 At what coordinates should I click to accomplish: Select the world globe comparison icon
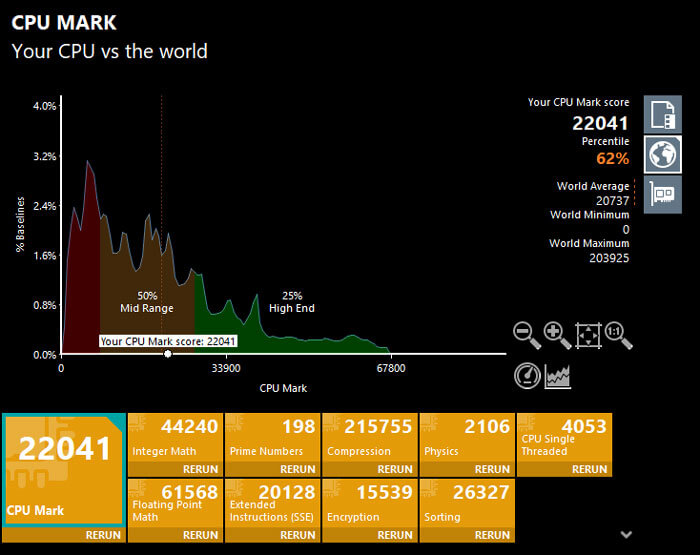[662, 154]
